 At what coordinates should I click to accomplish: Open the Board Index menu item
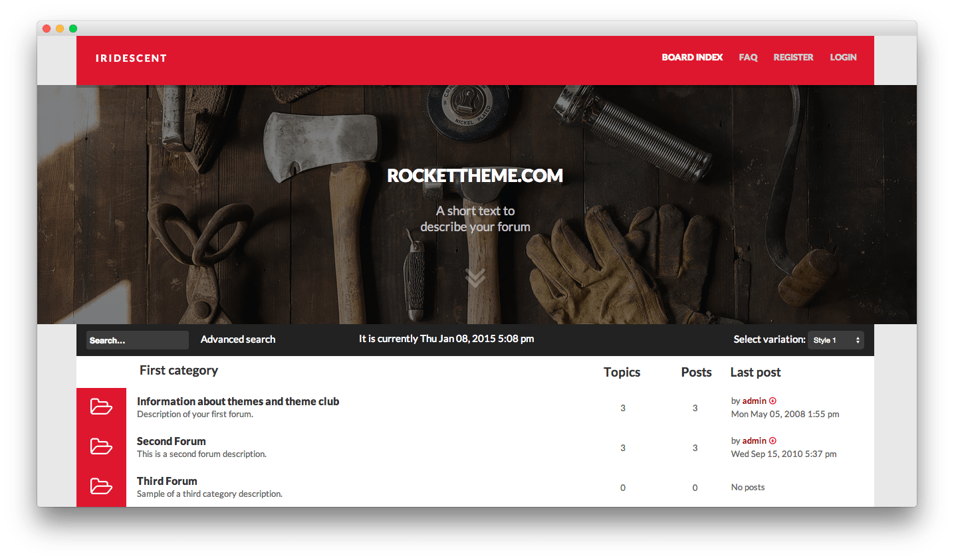(x=692, y=58)
